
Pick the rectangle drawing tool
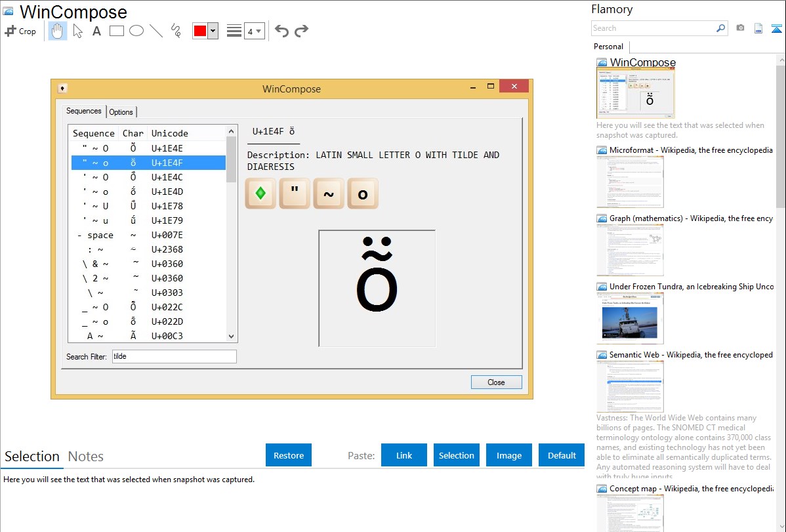[116, 31]
